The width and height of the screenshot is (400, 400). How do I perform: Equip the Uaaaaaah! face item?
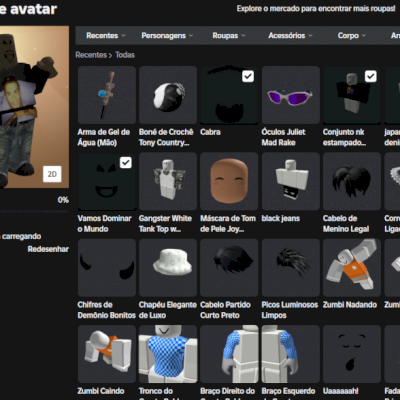352,354
